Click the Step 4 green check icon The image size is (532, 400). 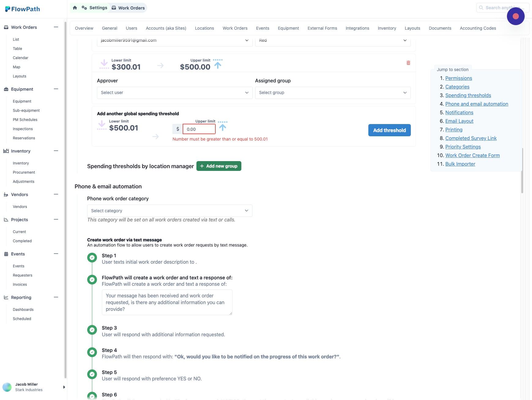[92, 352]
